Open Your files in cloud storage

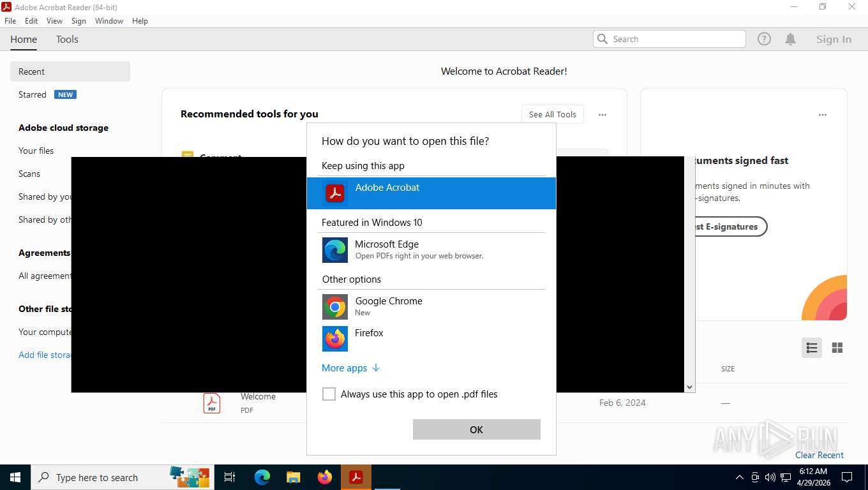(x=36, y=151)
